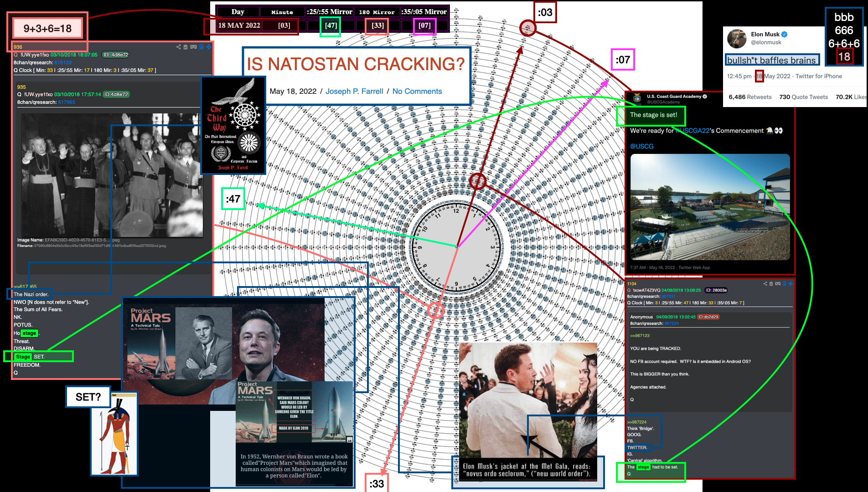Click the 'bullsh*t baffles brains' tweet text
Viewport: 868px width, 492px height.
tap(771, 60)
